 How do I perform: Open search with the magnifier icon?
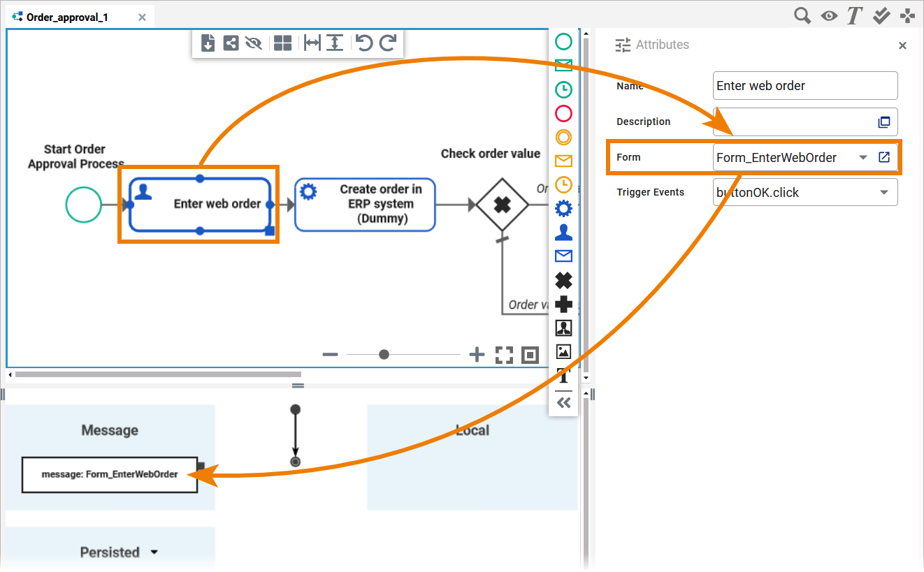pos(802,15)
